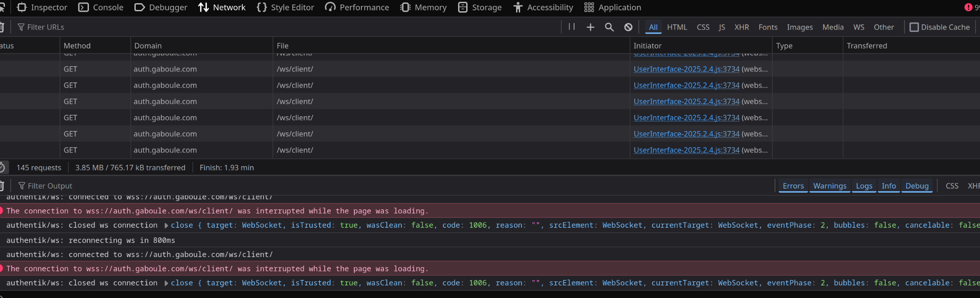
Task: Sort by the Transferred column header
Action: click(867, 46)
